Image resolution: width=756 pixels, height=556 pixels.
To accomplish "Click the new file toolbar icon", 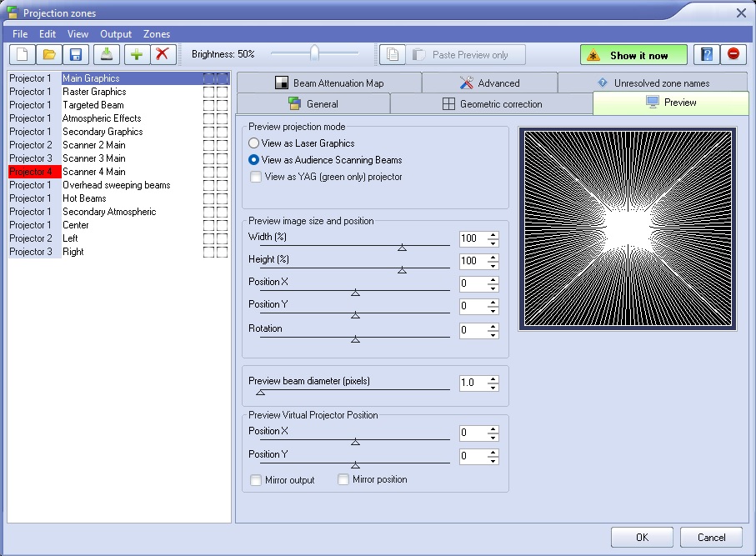I will (22, 55).
